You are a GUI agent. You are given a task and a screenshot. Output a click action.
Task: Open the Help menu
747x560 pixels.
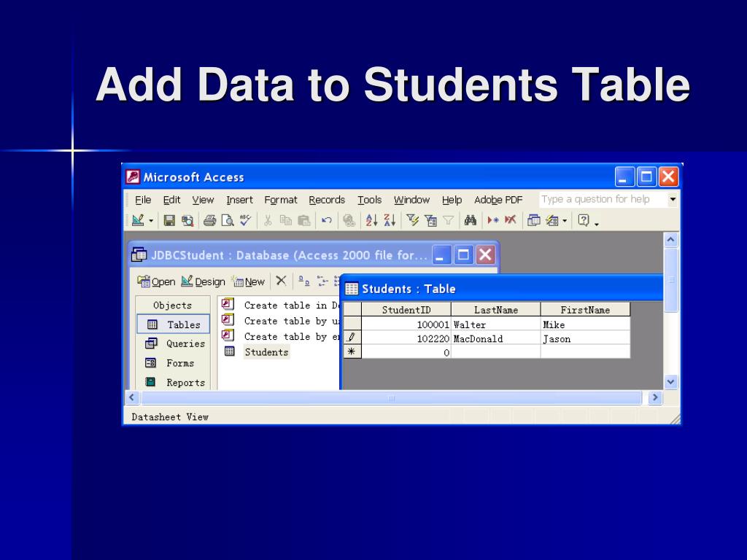tap(452, 200)
